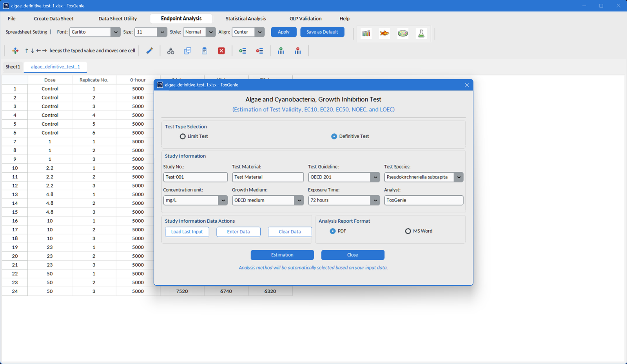Click the Load Last Input button

[x=187, y=232]
